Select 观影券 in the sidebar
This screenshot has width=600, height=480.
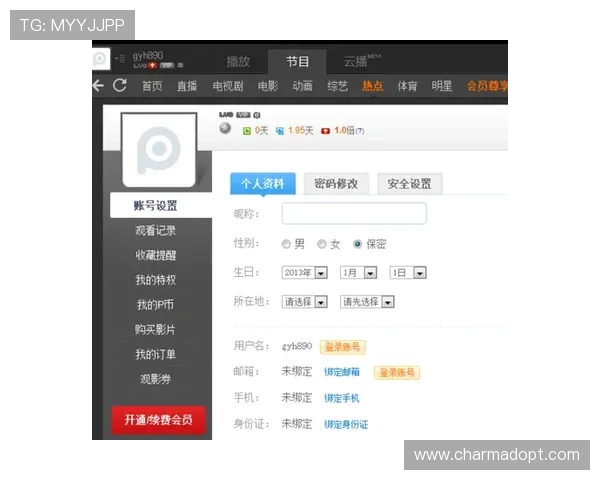[x=155, y=379]
